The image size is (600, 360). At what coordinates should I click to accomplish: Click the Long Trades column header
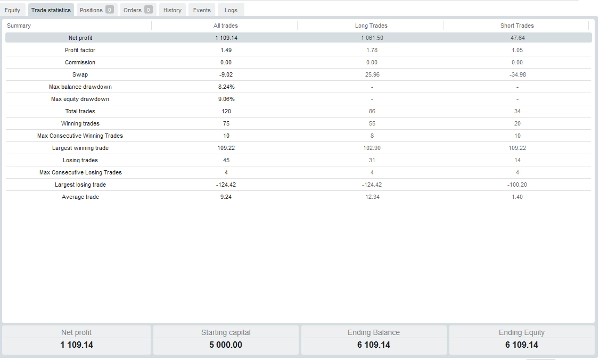pos(371,26)
